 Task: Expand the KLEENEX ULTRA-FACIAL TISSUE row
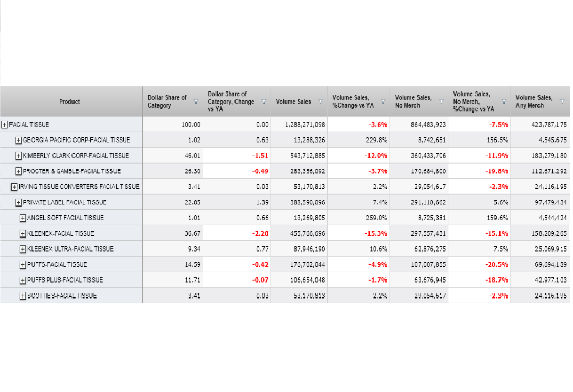(23, 249)
